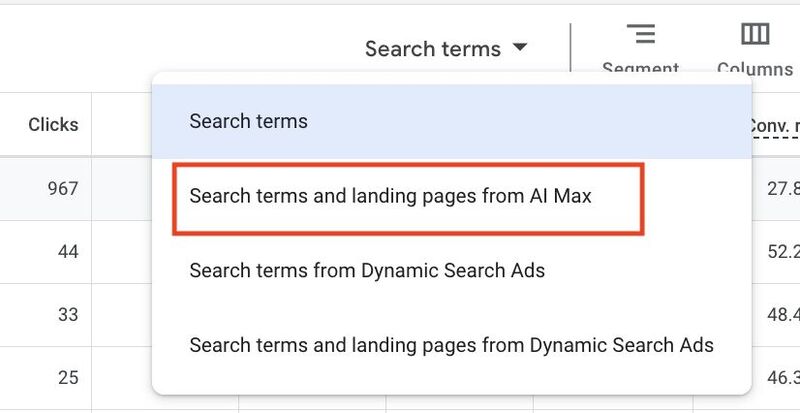Select Search terms from Dynamic Search Ads
This screenshot has height=413, width=800.
pos(367,270)
